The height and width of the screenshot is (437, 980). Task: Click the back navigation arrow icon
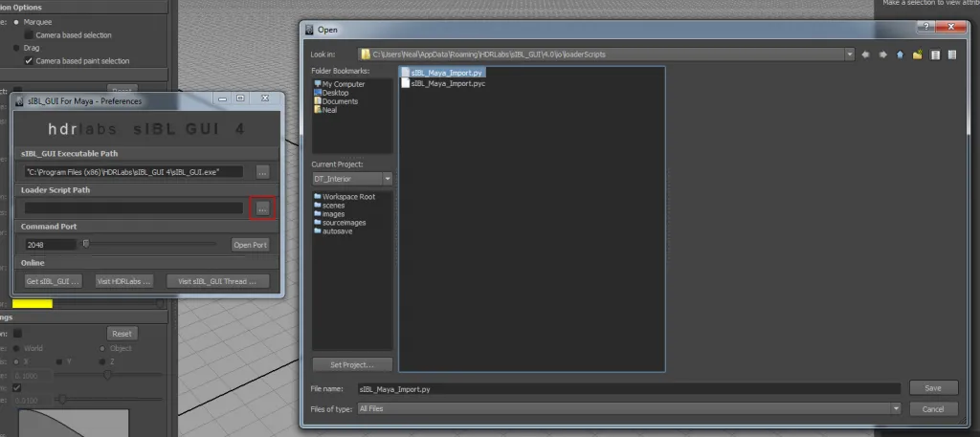pos(865,55)
